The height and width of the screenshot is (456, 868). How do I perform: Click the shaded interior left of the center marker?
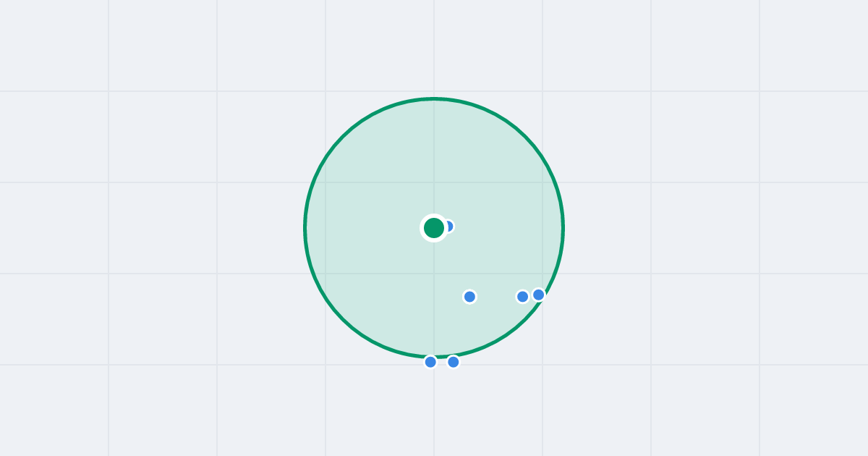pyautogui.click(x=362, y=228)
